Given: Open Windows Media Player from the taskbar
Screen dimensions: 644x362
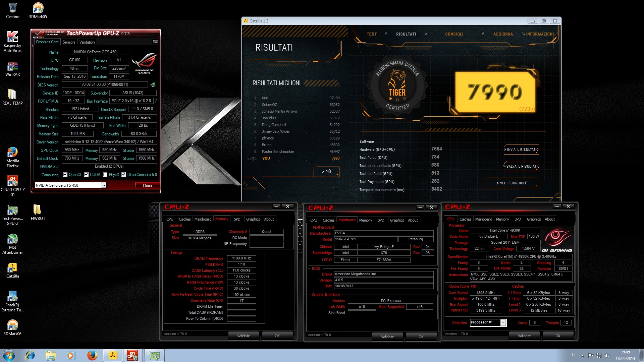Looking at the screenshot, I should 71,355.
